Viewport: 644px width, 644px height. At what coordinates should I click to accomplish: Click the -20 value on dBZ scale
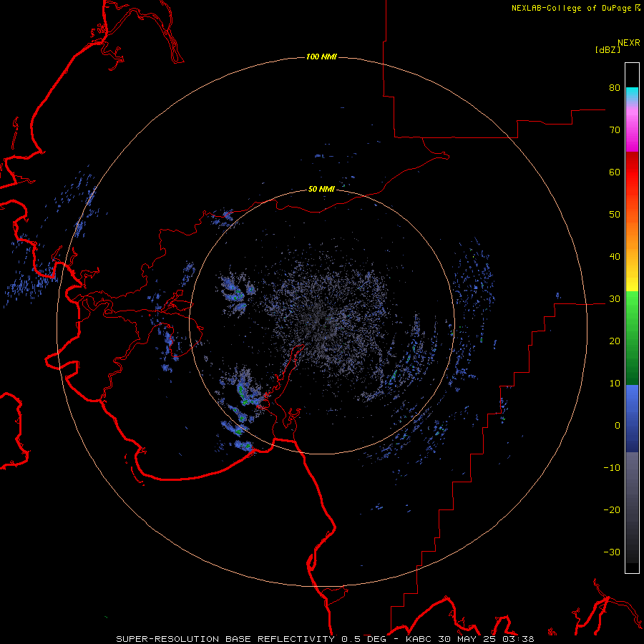(612, 510)
